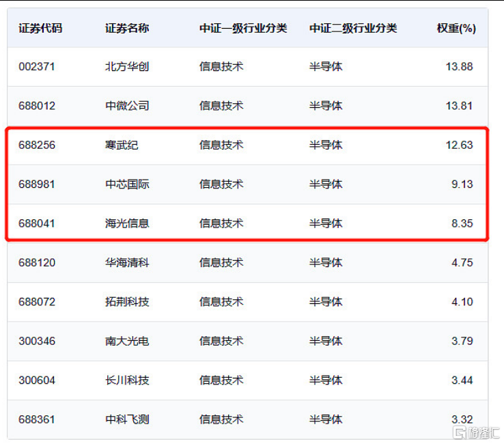504x444 pixels.
Task: Select stock name 北方华创
Action: coord(127,66)
